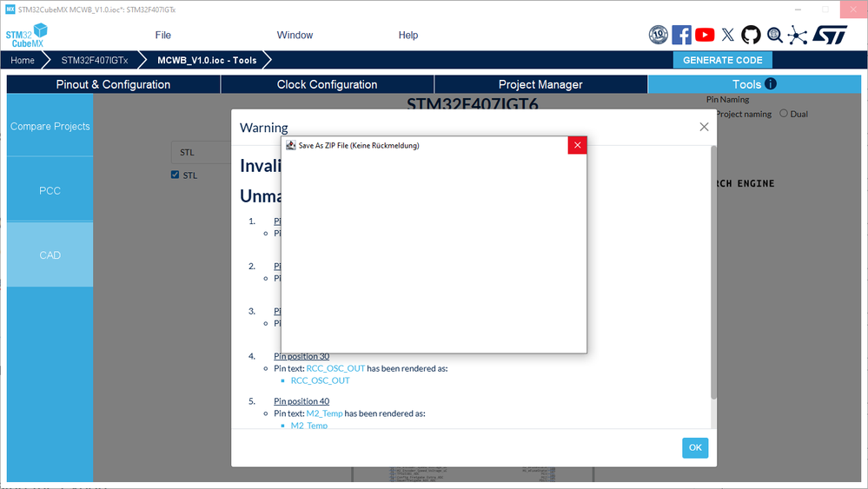Click the ST community network icon
868x489 pixels.
point(797,35)
